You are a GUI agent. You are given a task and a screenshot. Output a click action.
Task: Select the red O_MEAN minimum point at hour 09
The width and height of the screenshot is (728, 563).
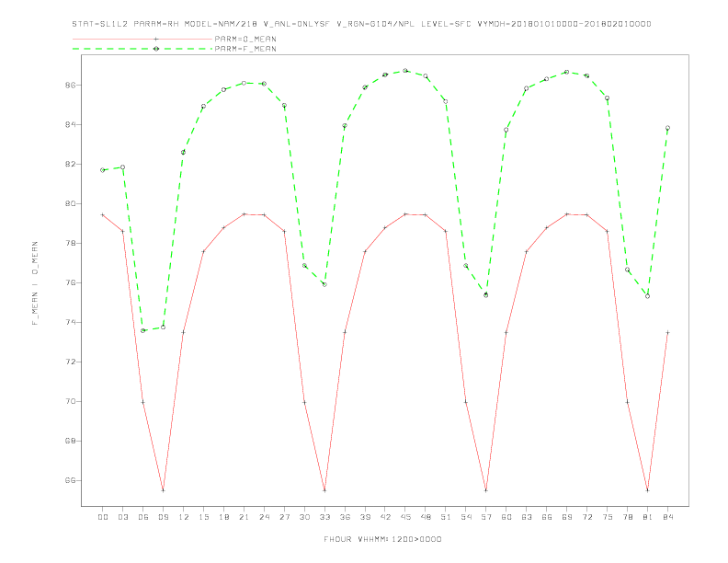(x=163, y=490)
